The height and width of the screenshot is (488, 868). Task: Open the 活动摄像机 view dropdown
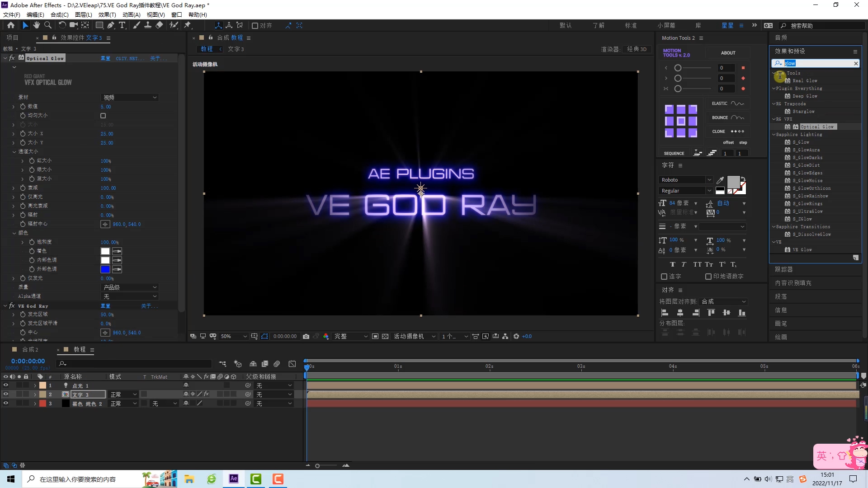point(415,336)
